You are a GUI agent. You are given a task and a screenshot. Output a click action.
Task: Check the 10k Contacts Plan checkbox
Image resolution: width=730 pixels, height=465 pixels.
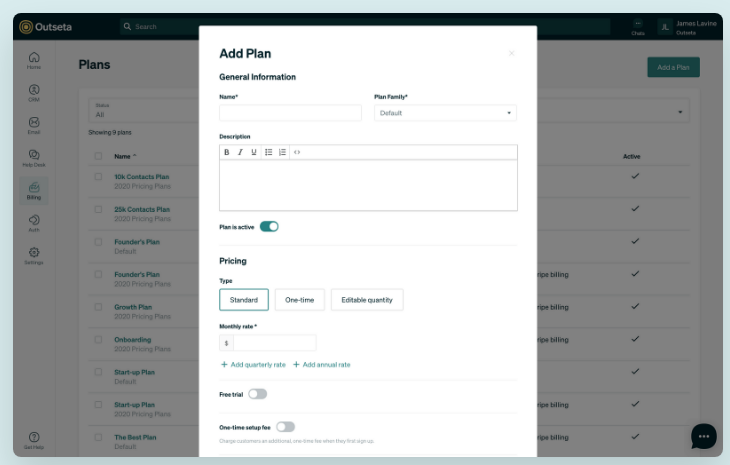(98, 176)
